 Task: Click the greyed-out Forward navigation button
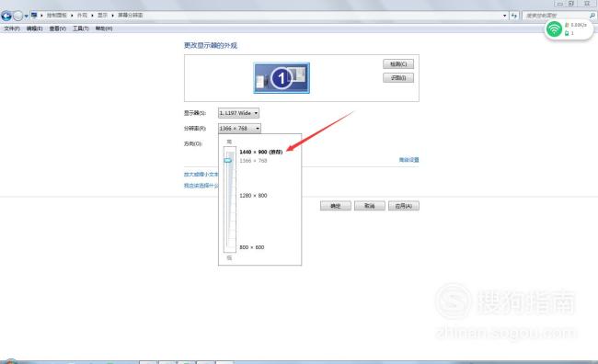(x=17, y=16)
